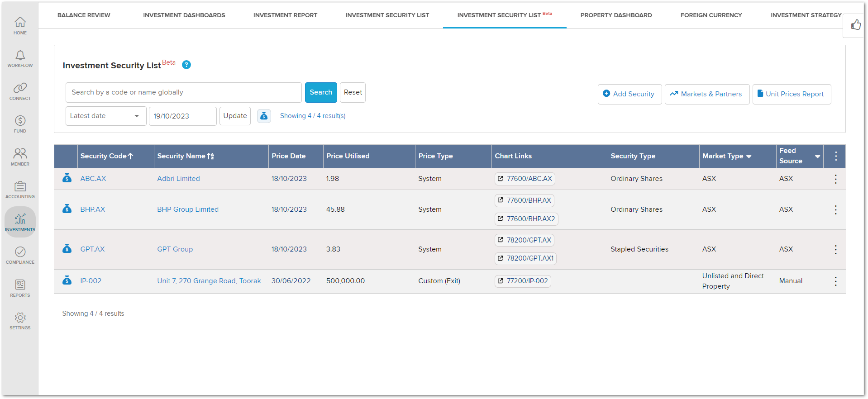Switch to the Investment Report tab
Viewport: 868px width, 399px height.
[285, 15]
